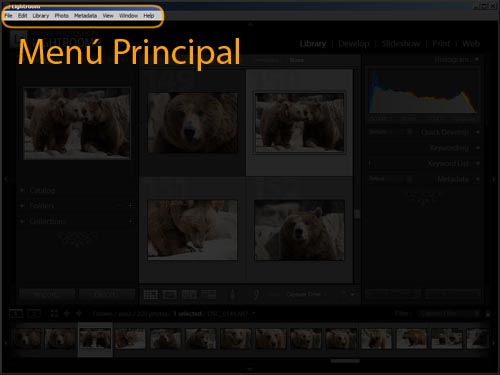
Task: Open the Slideshow module
Action: pyautogui.click(x=401, y=44)
